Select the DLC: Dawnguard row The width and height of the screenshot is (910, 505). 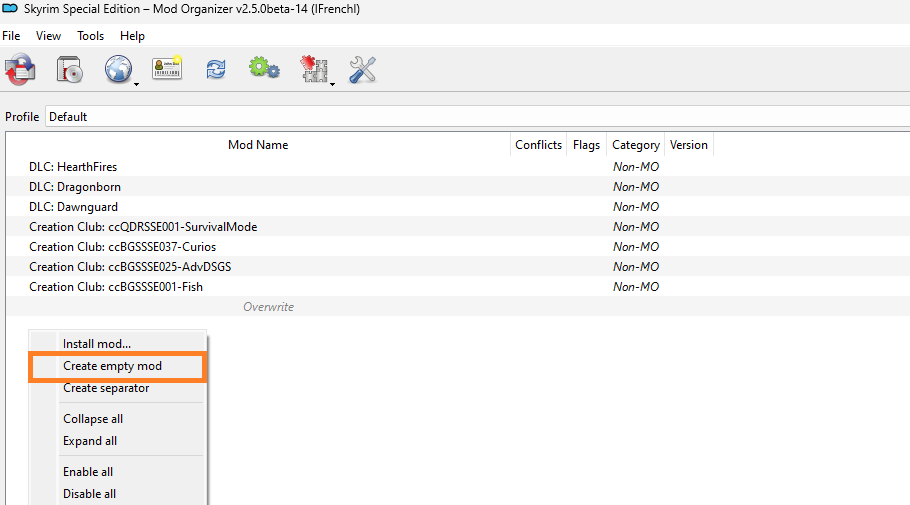click(x=458, y=207)
